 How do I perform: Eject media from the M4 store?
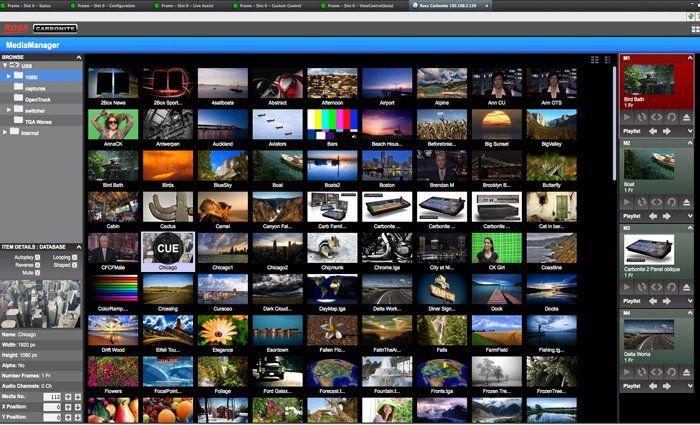pos(686,372)
